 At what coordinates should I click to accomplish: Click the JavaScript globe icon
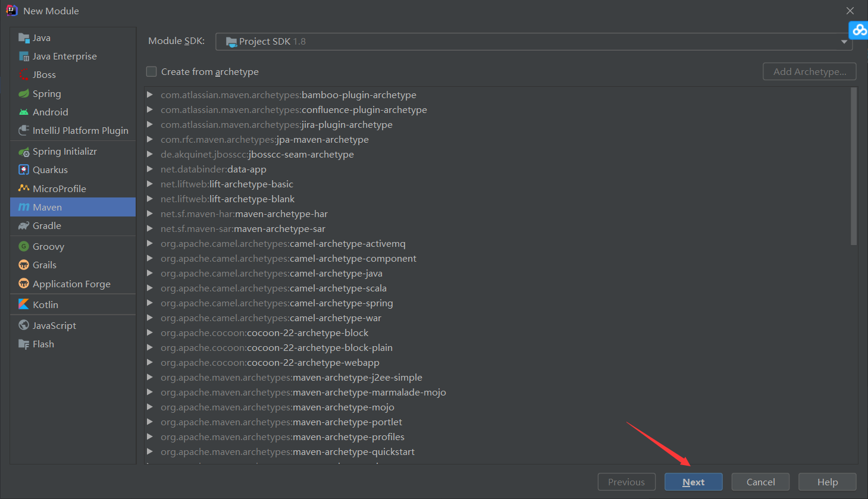(24, 325)
